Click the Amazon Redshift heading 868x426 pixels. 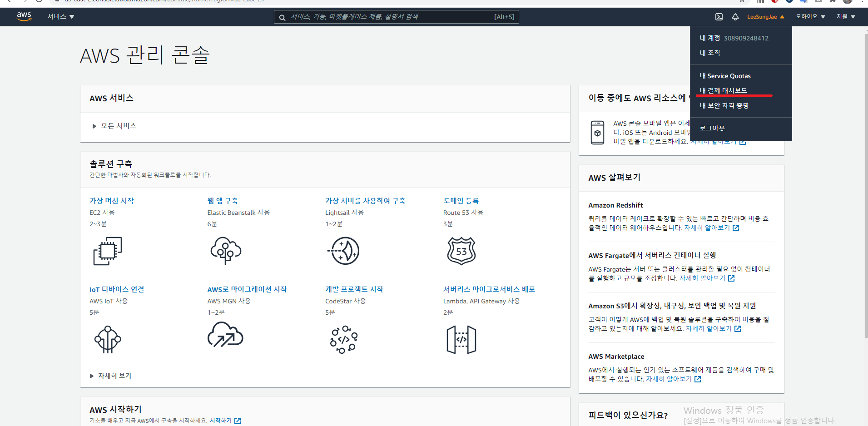click(615, 205)
